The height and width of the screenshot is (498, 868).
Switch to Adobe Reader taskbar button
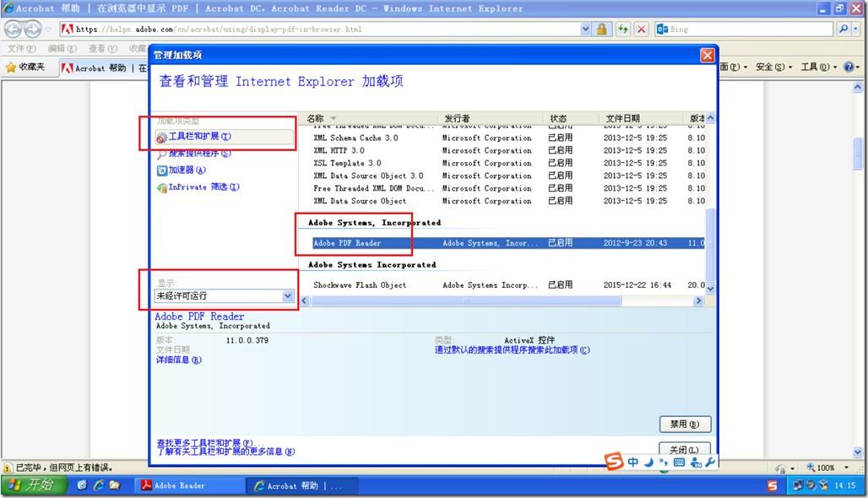click(x=189, y=486)
